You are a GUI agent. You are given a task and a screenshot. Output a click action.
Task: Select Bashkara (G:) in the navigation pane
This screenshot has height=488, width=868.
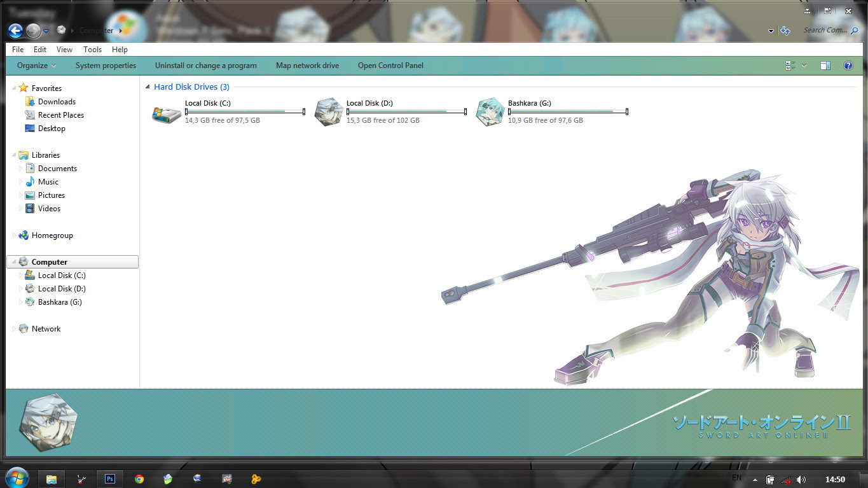tap(53, 302)
